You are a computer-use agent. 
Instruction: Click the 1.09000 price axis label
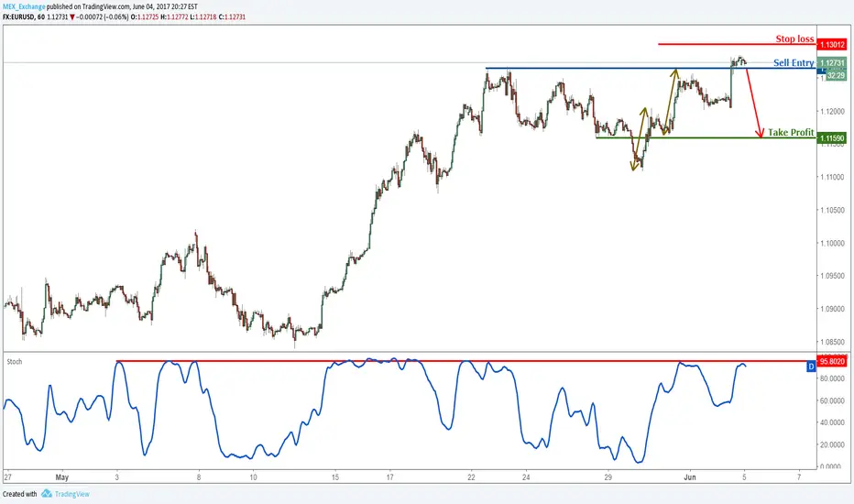833,309
